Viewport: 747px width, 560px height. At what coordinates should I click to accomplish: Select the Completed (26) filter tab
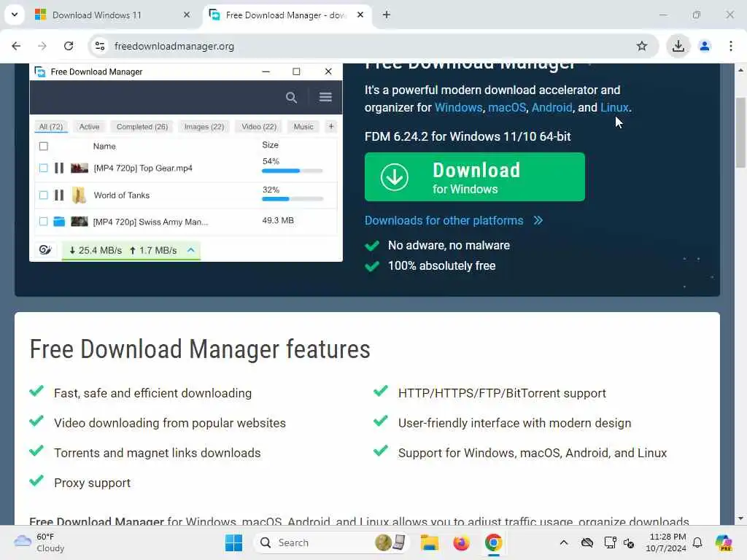142,127
